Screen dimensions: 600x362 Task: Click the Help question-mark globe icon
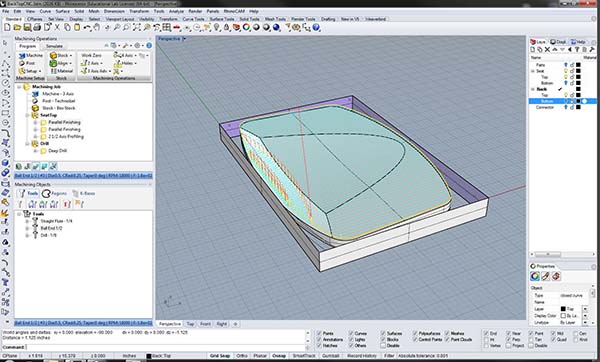point(316,27)
